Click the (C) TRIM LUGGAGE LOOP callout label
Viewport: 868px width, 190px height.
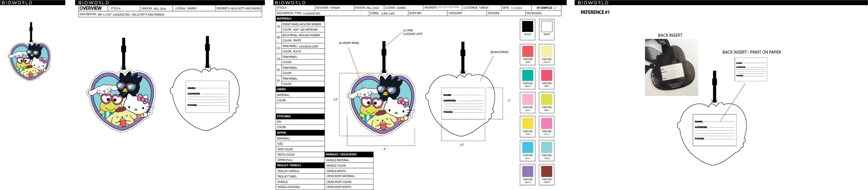412,32
